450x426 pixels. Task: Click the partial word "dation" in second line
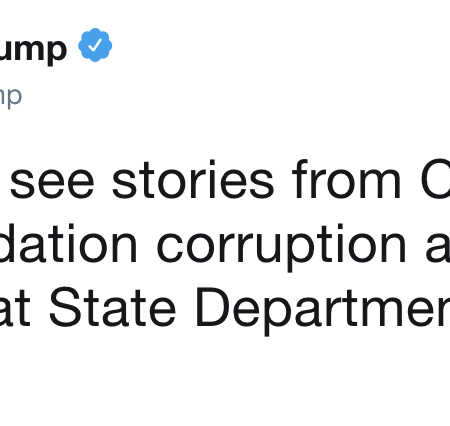tap(68, 243)
